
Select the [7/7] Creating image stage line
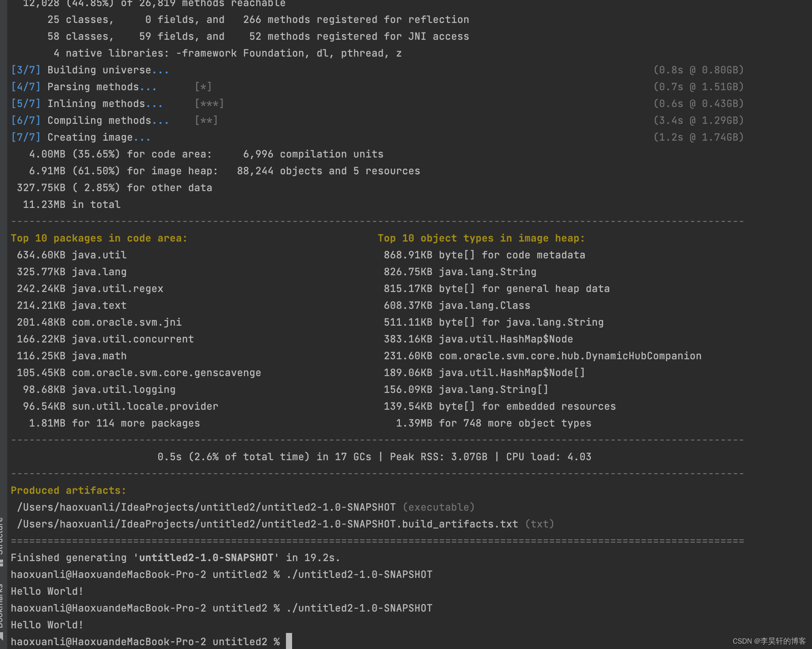[x=81, y=137]
